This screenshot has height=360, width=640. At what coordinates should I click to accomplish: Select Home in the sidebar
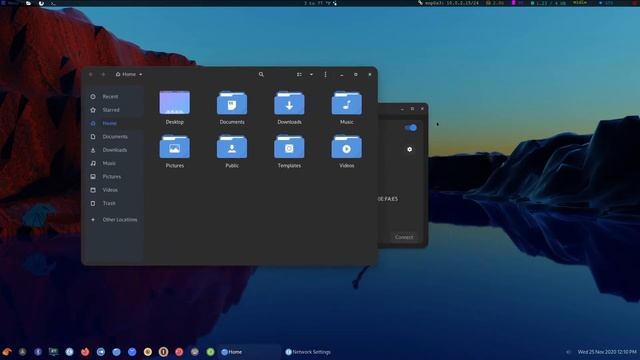(x=114, y=123)
